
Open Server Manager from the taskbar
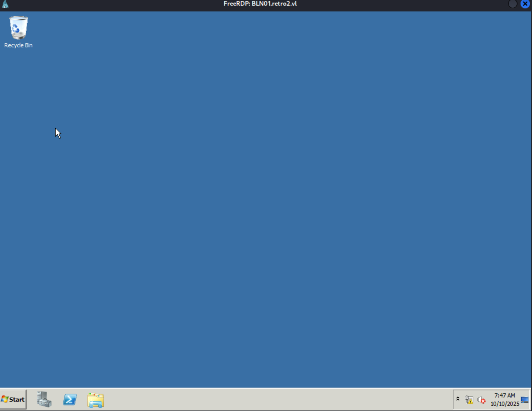coord(44,399)
